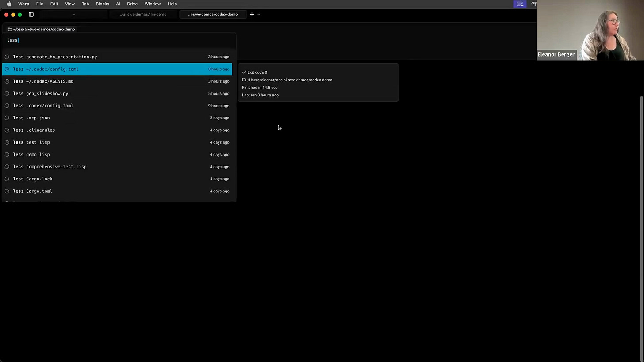Viewport: 644px width, 362px height.
Task: Click the clock icon beside comprehensive-test.lisp entry
Action: pos(7,167)
